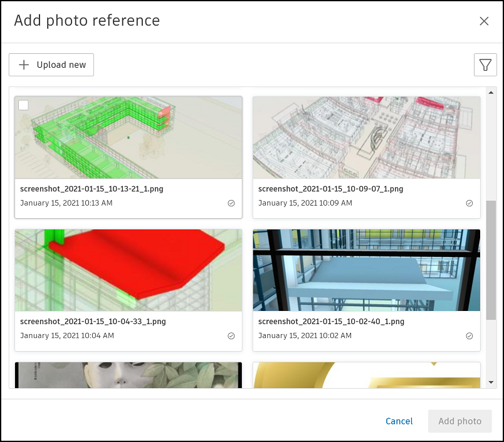This screenshot has height=442, width=504.
Task: Click date January 15, 2021 10:02 AM
Action: pyautogui.click(x=305, y=335)
